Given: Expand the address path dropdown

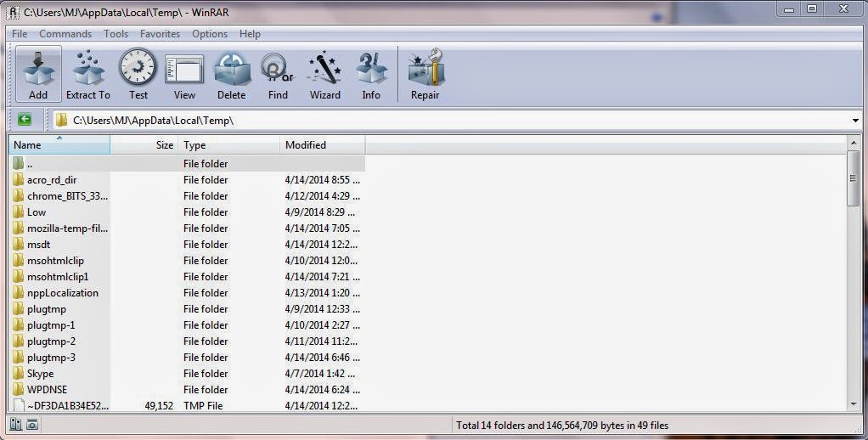Looking at the screenshot, I should [855, 120].
